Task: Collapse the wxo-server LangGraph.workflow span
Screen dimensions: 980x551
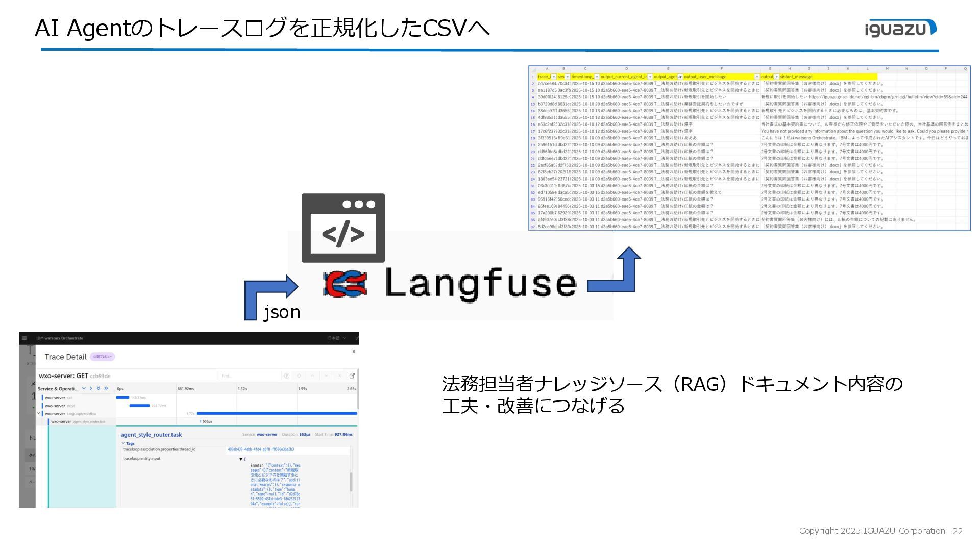Action: (39, 413)
